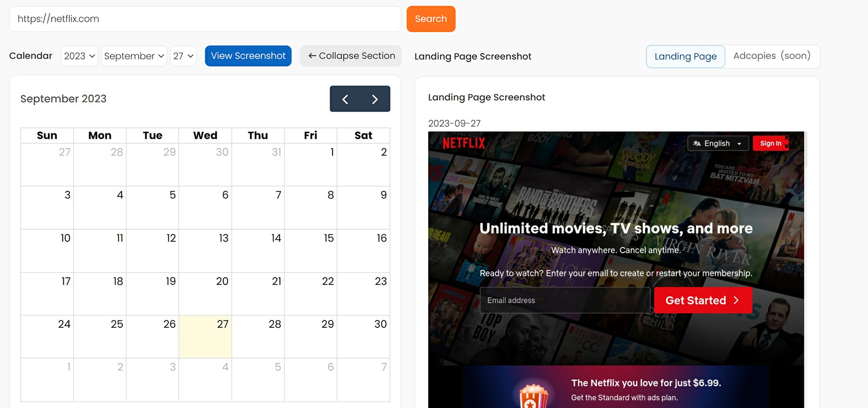Select Saturday September 2
The width and height of the screenshot is (868, 408).
pyautogui.click(x=364, y=165)
